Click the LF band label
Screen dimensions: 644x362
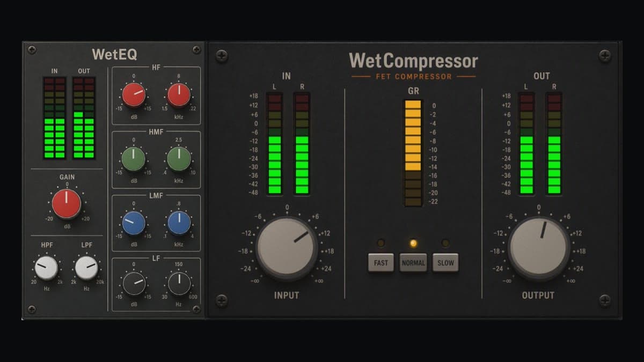[156, 258]
